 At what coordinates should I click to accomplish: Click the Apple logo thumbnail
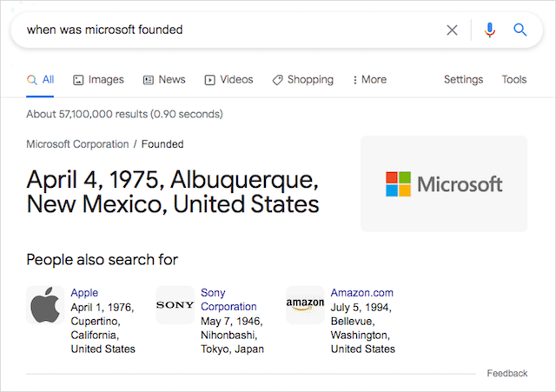coord(45,306)
